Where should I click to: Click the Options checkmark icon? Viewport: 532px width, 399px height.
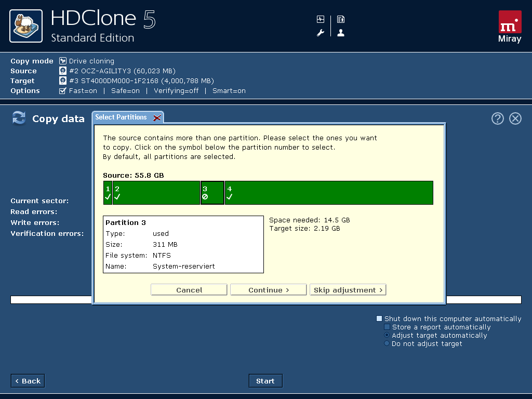pos(62,90)
